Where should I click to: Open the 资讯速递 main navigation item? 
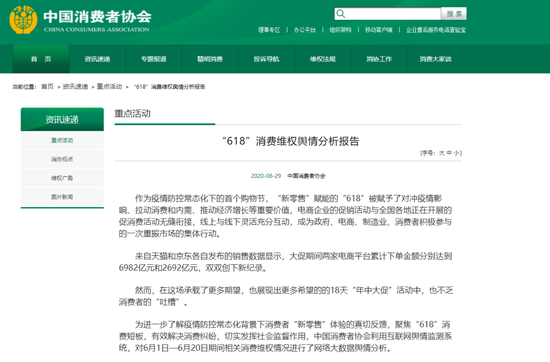pyautogui.click(x=97, y=59)
